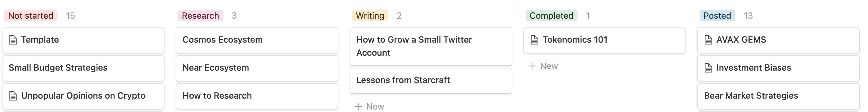Click the Posted group tag

point(717,16)
